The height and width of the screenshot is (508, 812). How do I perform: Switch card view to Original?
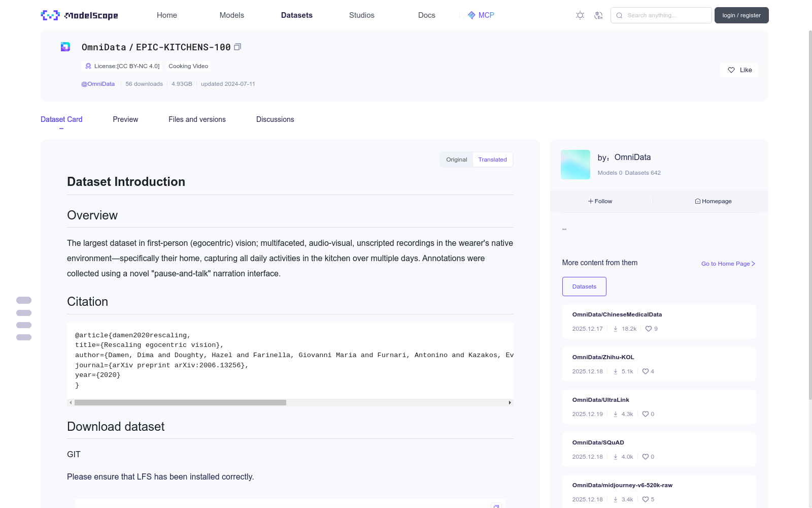point(457,160)
